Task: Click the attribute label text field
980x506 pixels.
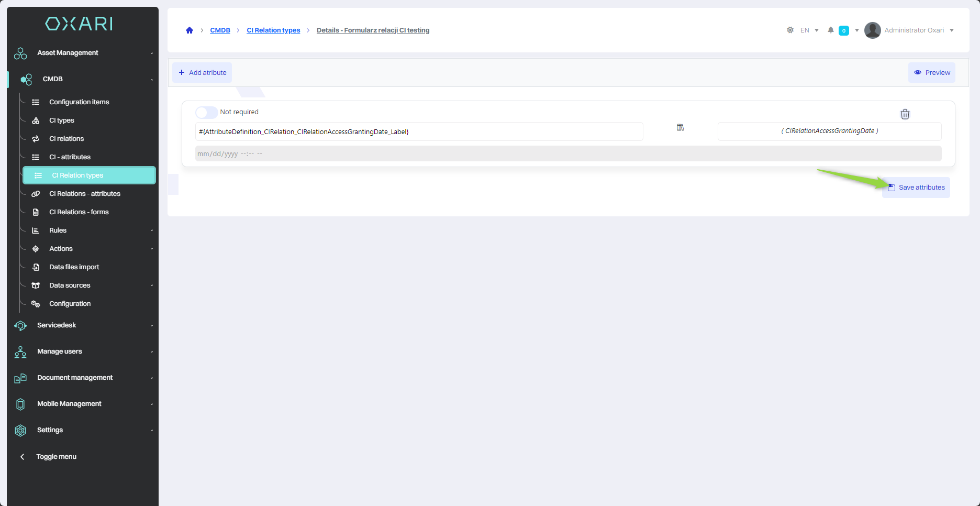Action: pyautogui.click(x=419, y=132)
